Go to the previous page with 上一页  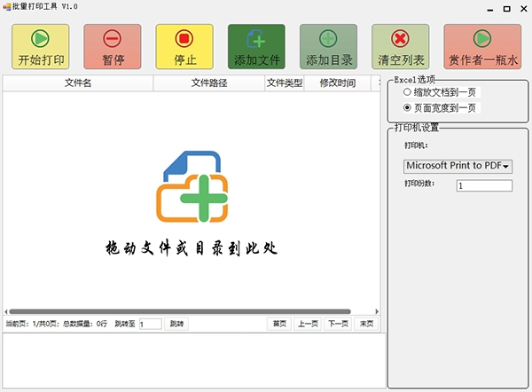point(308,324)
